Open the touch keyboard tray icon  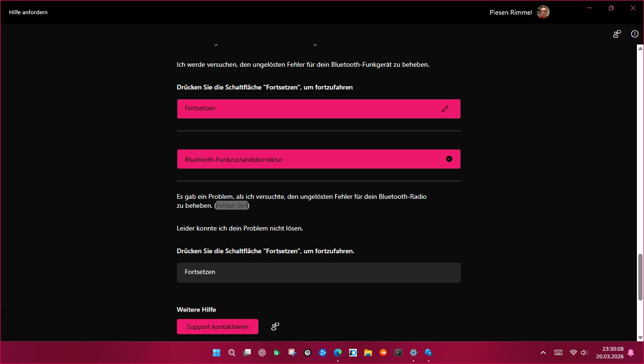tap(558, 353)
